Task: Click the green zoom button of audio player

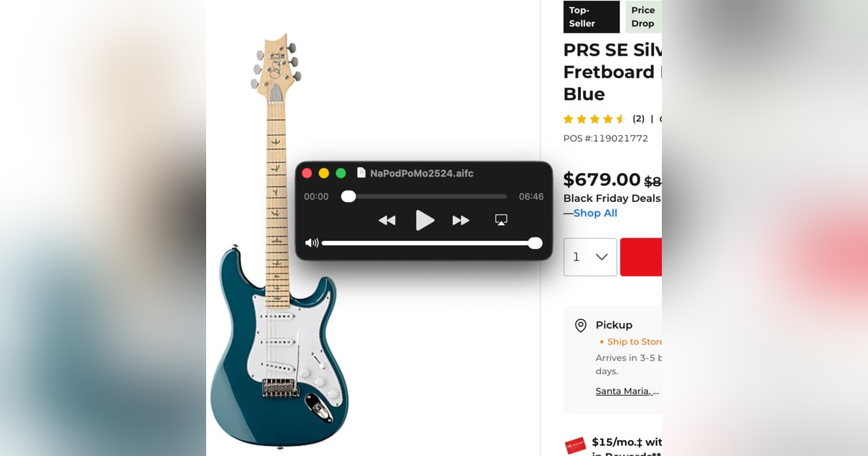Action: [x=341, y=173]
